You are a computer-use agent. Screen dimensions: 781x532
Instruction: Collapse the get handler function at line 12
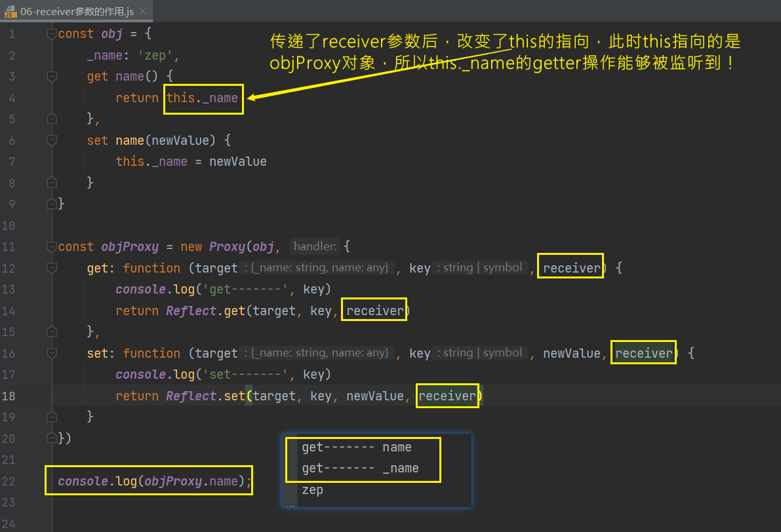coord(51,268)
